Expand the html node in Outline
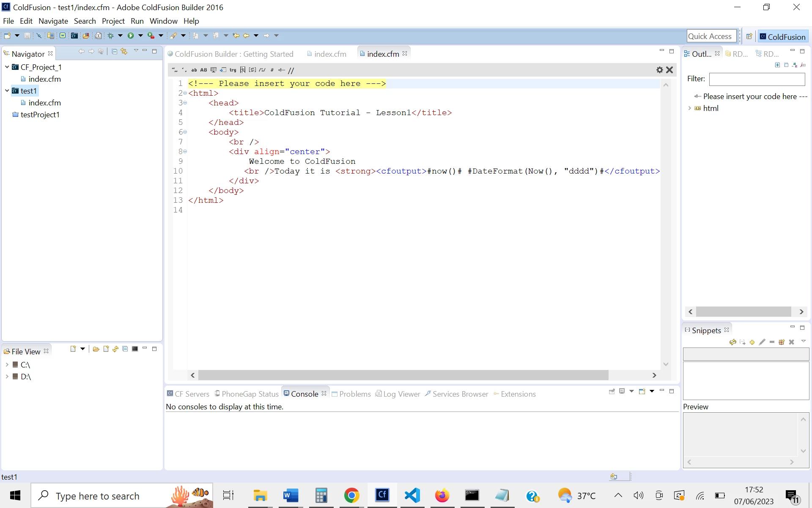This screenshot has width=812, height=508. coord(689,108)
